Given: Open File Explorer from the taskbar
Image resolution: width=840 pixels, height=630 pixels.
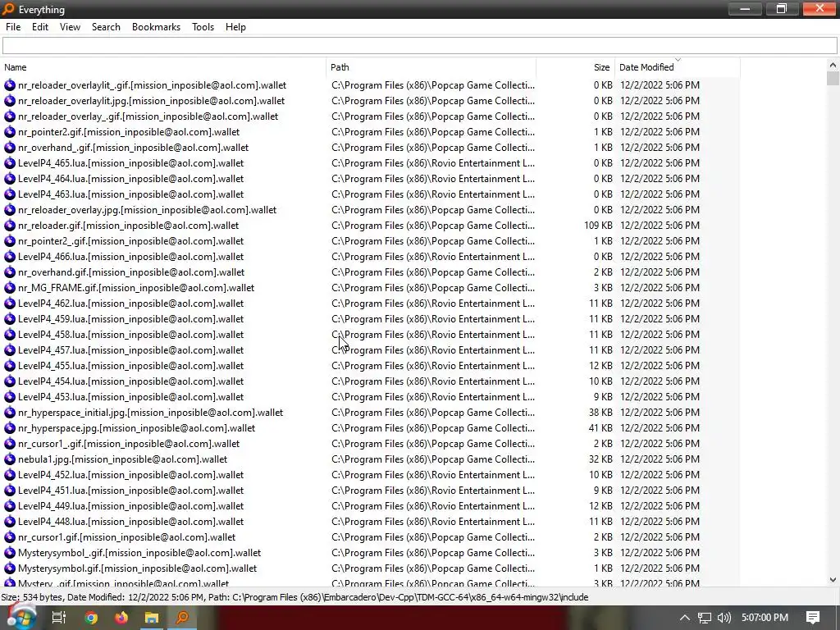Looking at the screenshot, I should tap(152, 618).
